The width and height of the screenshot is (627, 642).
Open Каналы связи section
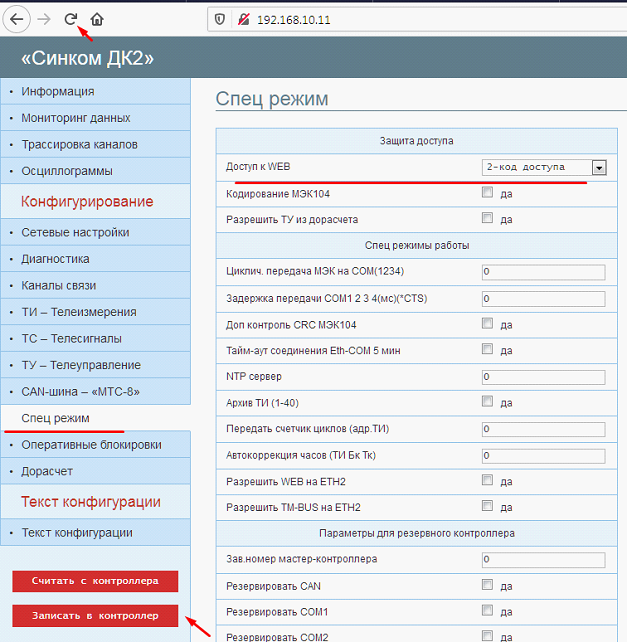(62, 285)
